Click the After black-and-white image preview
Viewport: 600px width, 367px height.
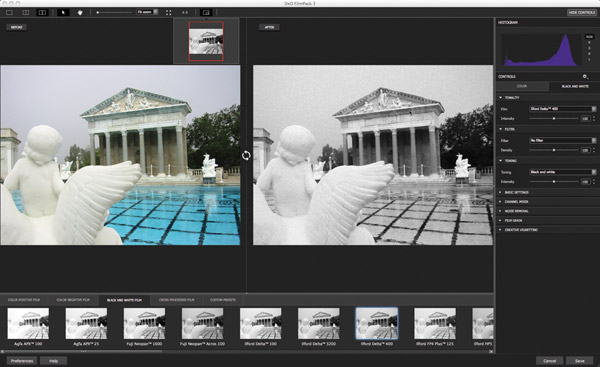click(373, 155)
